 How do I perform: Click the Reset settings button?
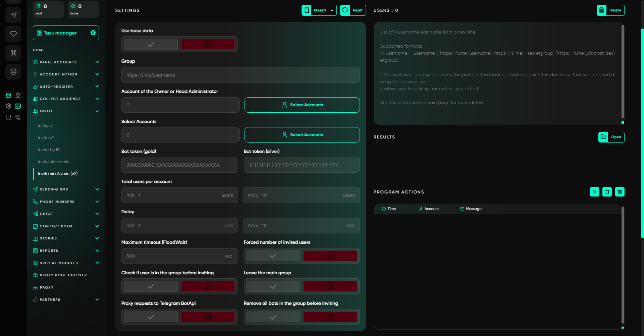point(353,10)
